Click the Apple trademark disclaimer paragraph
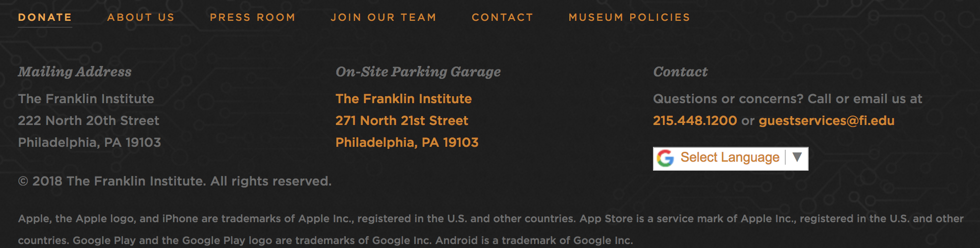The image size is (980, 248). 491,229
